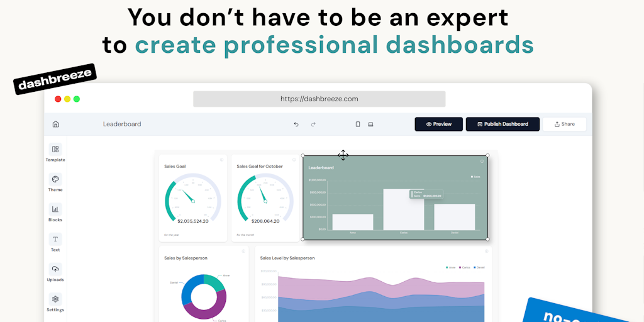
Task: Undo the last change
Action: click(x=296, y=124)
